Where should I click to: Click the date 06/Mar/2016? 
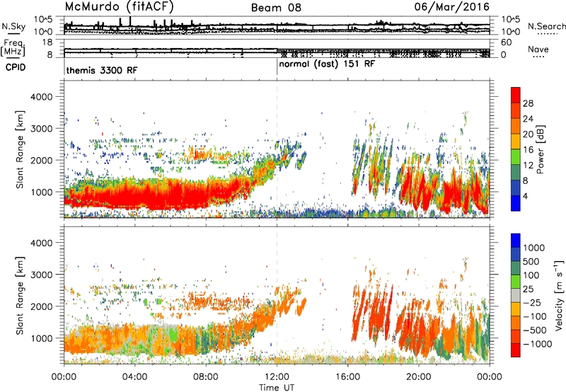452,6
